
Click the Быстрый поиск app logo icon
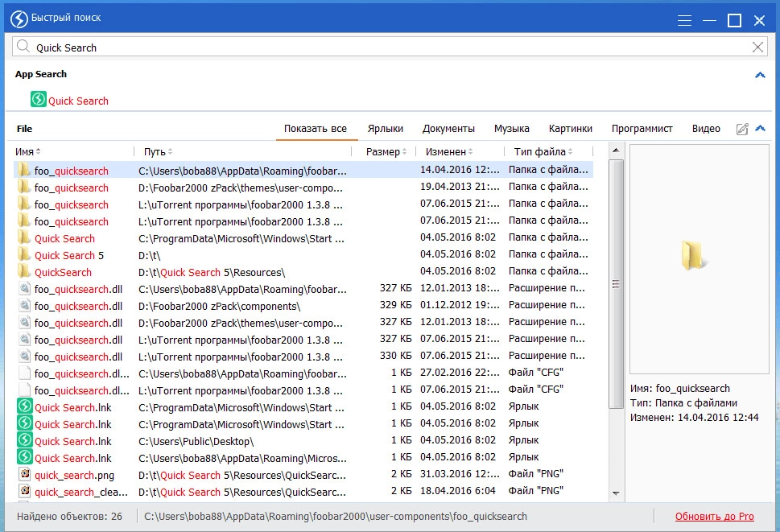click(19, 19)
